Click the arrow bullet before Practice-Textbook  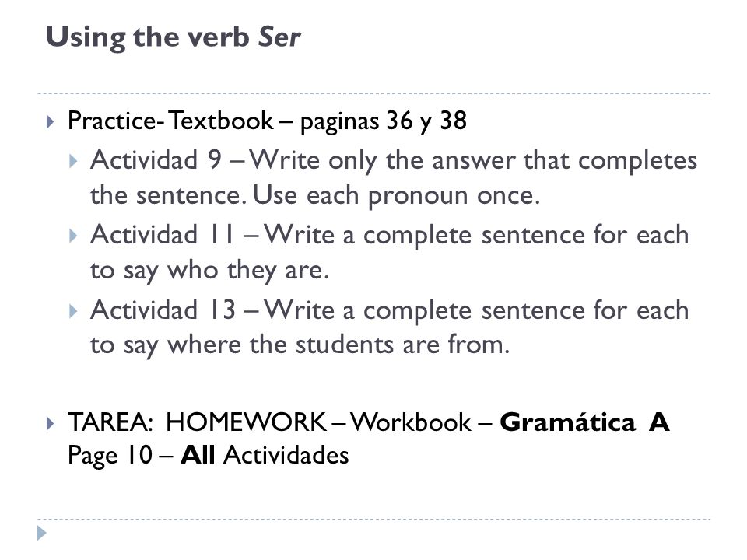pos(51,122)
